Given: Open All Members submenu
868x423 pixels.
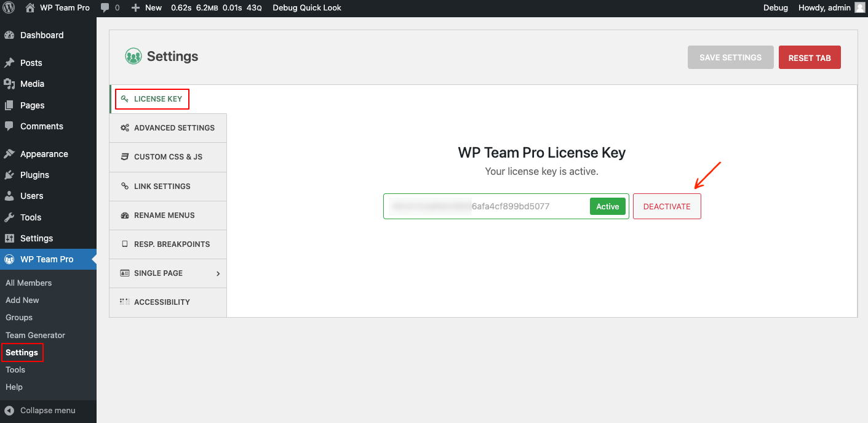Looking at the screenshot, I should tap(29, 283).
